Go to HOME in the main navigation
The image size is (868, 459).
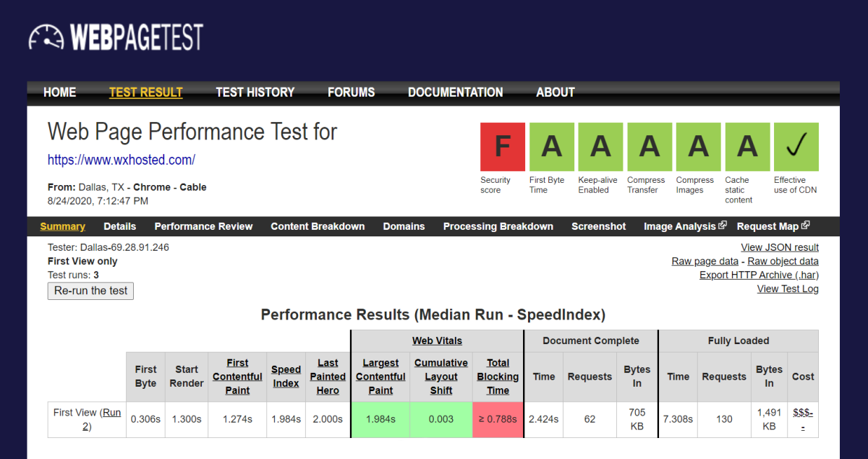tap(59, 93)
